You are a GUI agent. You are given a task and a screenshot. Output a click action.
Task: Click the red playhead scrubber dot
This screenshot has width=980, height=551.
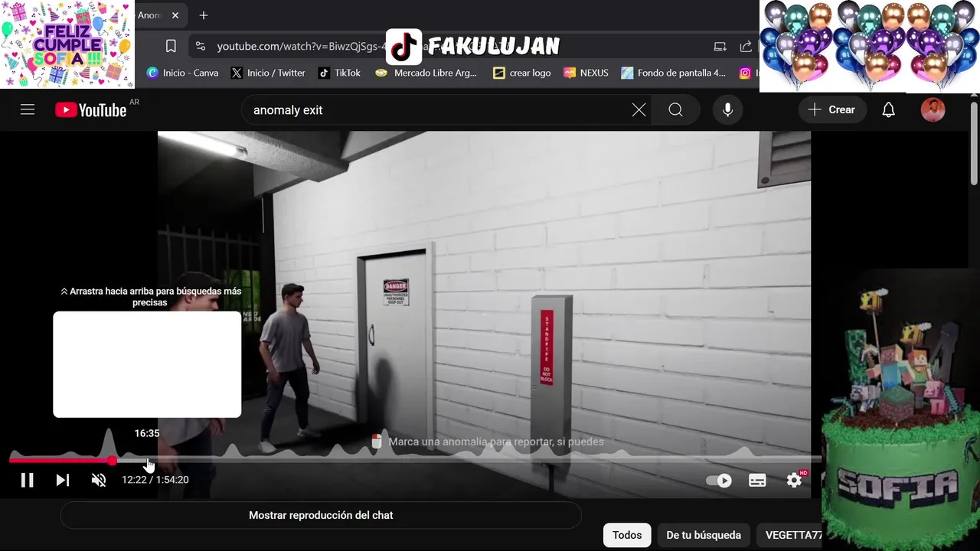pos(113,461)
